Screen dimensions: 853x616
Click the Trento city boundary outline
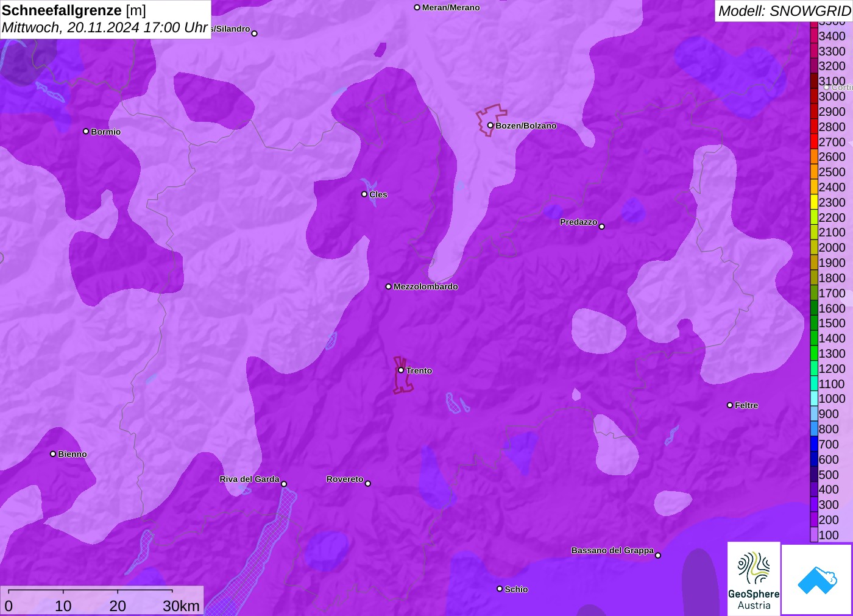point(403,375)
